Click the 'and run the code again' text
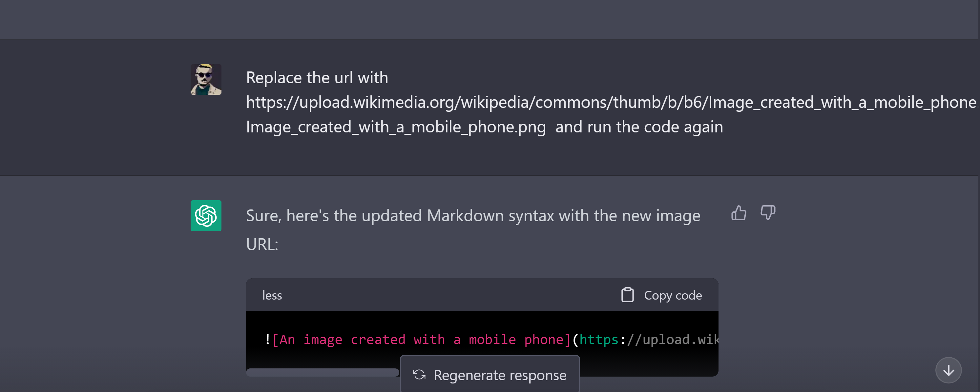Image resolution: width=980 pixels, height=392 pixels. [x=639, y=127]
